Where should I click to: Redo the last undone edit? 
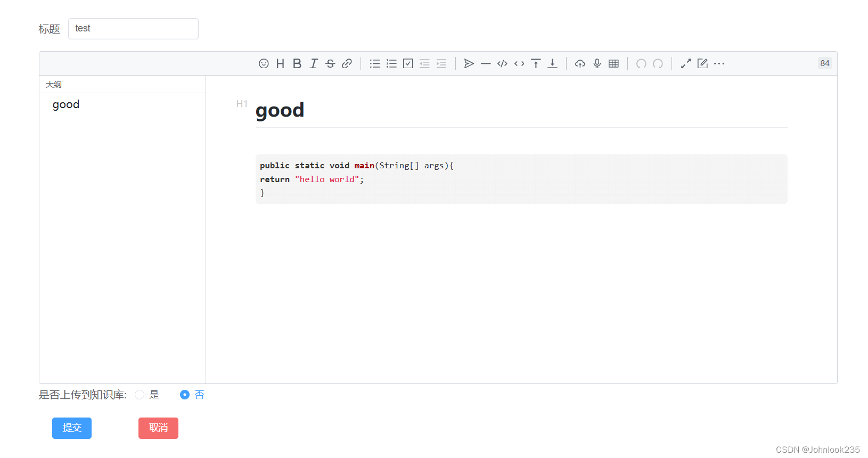click(x=658, y=63)
